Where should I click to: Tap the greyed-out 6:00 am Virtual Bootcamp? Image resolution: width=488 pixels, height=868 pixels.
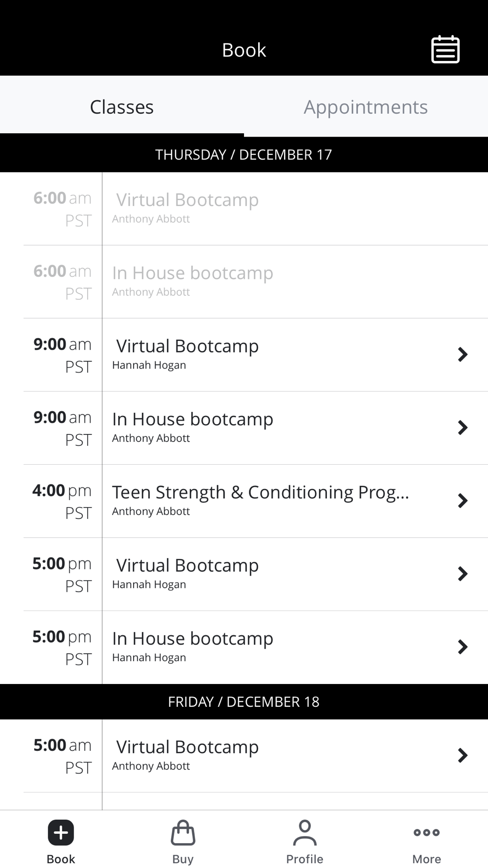[x=187, y=200]
